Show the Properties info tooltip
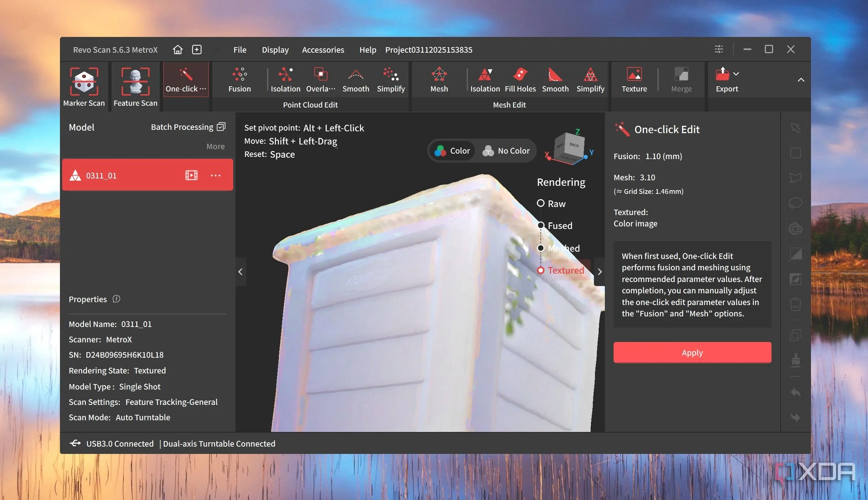Screen dimensions: 868x500 [x=116, y=299]
